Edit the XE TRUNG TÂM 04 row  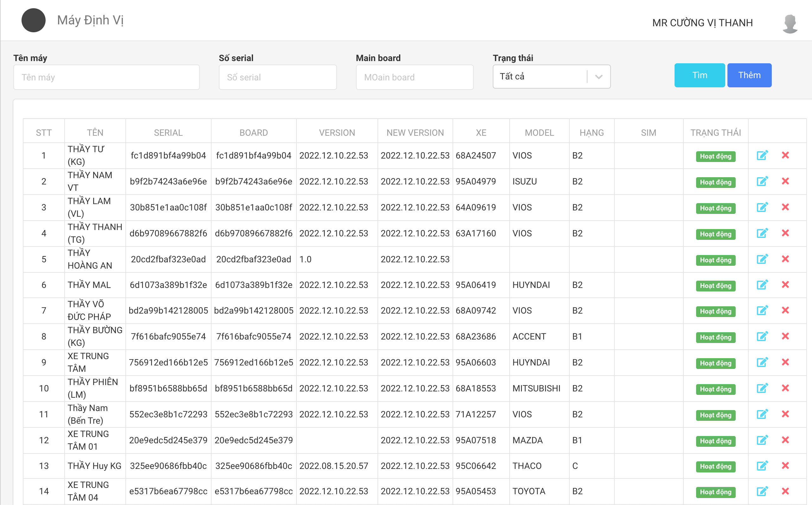[762, 491]
